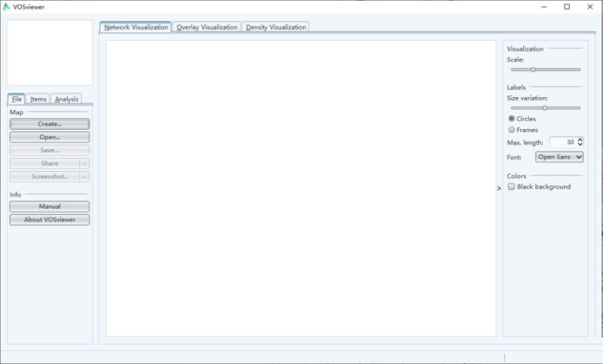
Task: Open the Manual
Action: click(x=50, y=206)
